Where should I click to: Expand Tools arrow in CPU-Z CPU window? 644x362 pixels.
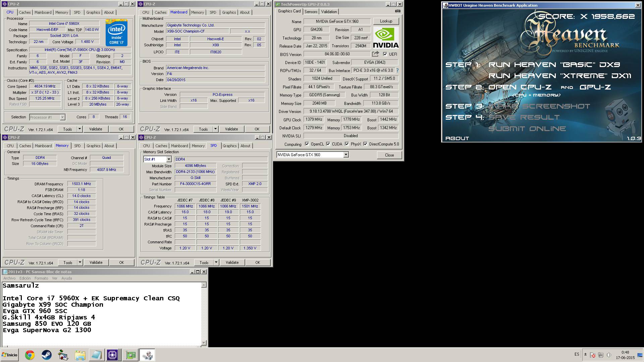pos(79,129)
